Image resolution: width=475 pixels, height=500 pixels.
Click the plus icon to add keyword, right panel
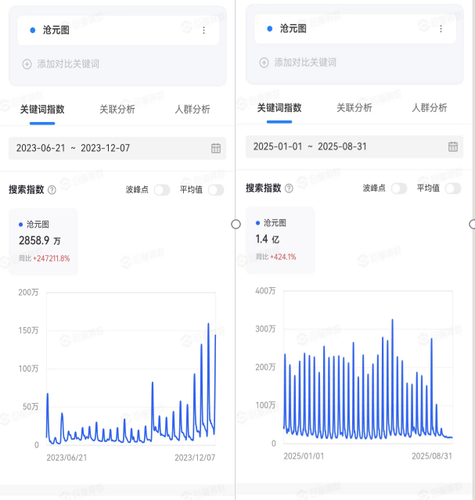[264, 62]
